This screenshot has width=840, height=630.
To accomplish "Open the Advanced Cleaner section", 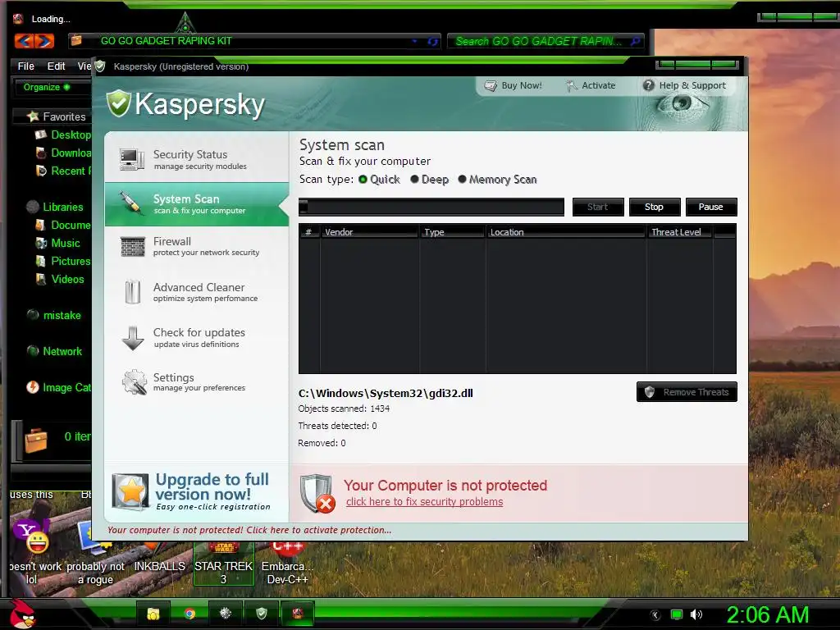I will coord(197,293).
